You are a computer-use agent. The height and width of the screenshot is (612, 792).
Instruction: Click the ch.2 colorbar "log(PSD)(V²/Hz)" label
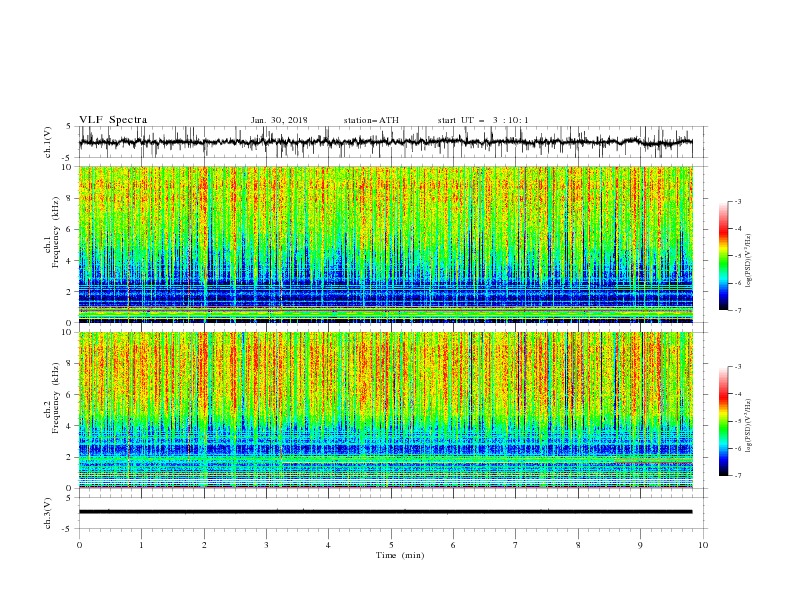[x=748, y=426]
